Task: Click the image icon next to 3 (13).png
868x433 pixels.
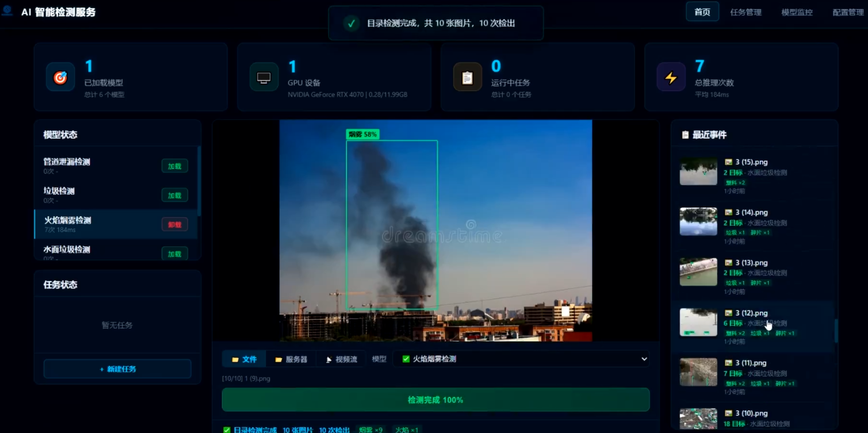Action: [728, 263]
